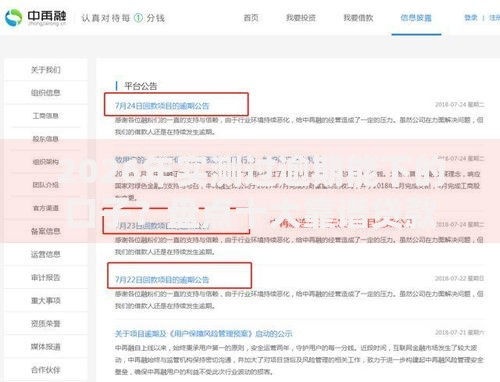Open 团队介绍 in the sidebar
The height and width of the screenshot is (382, 500).
tap(46, 185)
